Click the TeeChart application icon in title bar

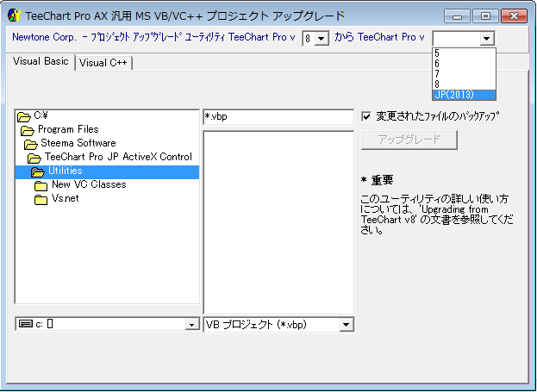tap(15, 16)
